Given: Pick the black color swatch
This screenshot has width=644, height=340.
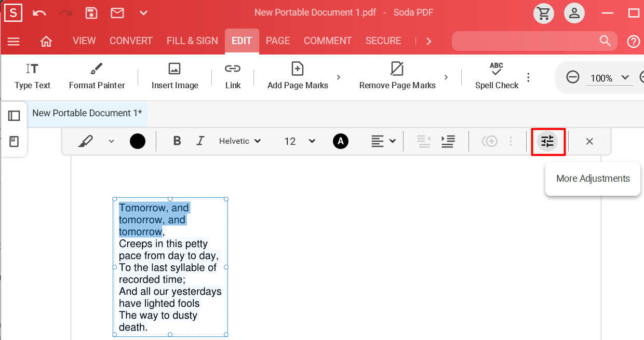Looking at the screenshot, I should 138,141.
